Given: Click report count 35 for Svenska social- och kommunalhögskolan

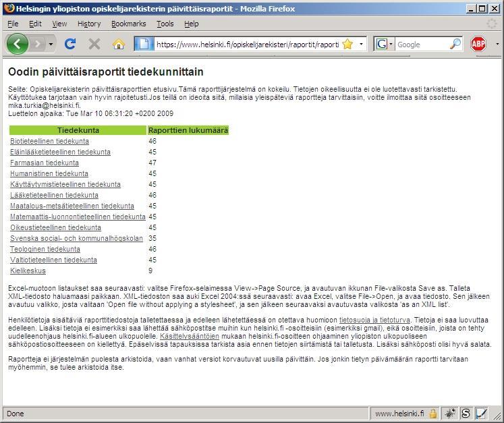Looking at the screenshot, I should pyautogui.click(x=152, y=239).
